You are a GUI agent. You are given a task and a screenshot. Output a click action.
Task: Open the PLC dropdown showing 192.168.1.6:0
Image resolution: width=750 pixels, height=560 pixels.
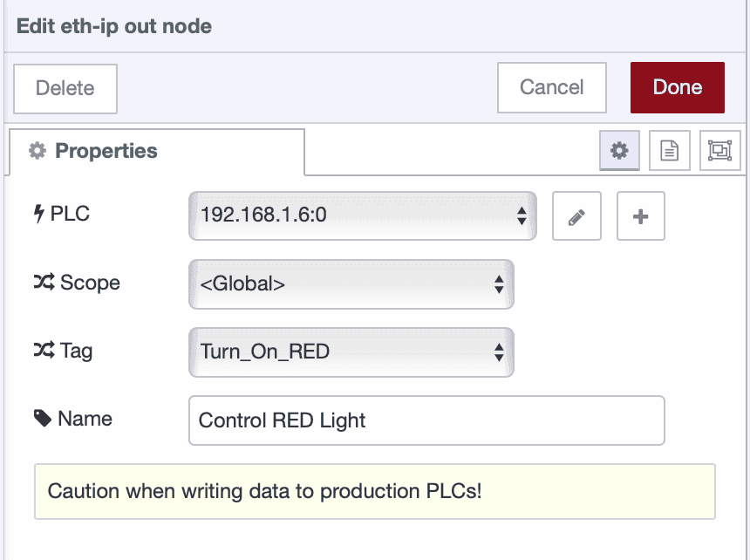click(x=363, y=215)
